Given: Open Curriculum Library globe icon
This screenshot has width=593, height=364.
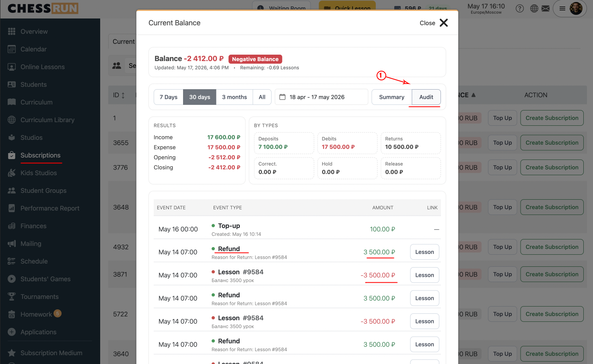Looking at the screenshot, I should tap(12, 120).
